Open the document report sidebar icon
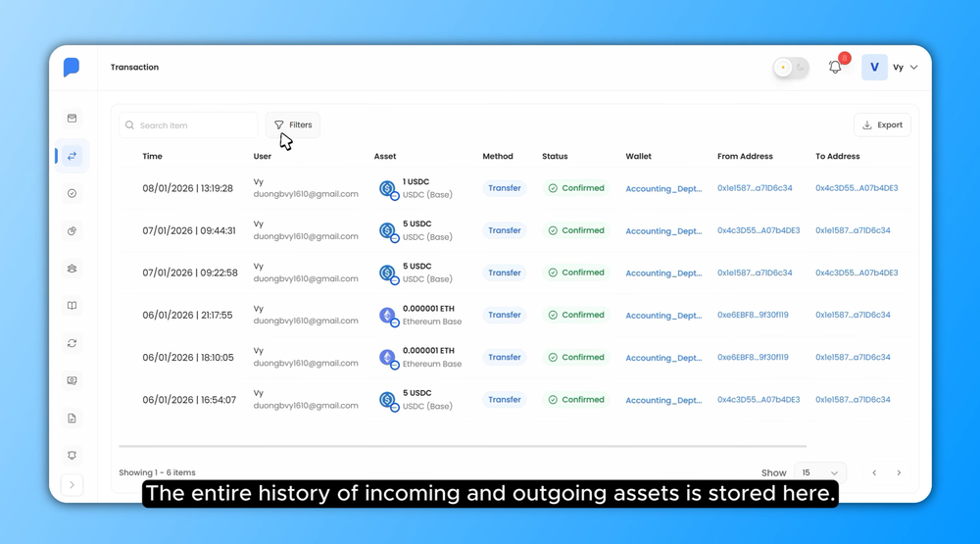The image size is (980, 544). click(72, 418)
